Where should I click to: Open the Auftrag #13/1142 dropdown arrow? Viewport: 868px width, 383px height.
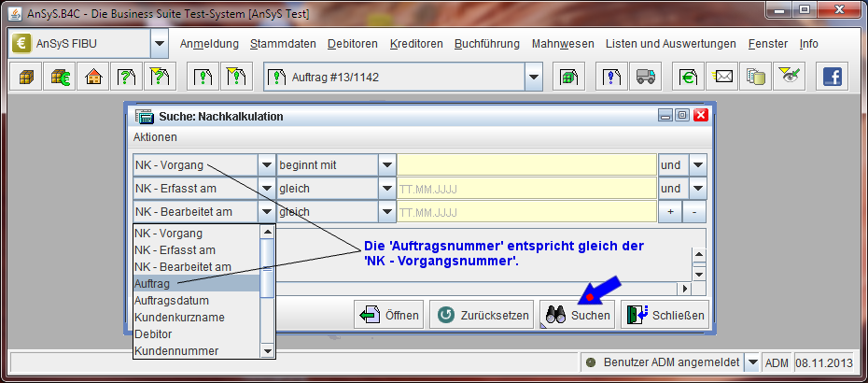pyautogui.click(x=533, y=78)
